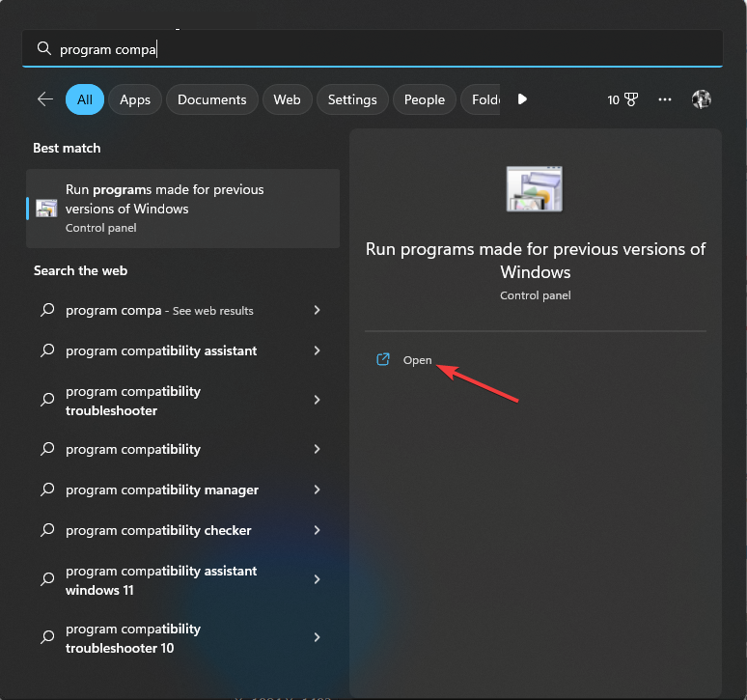The width and height of the screenshot is (747, 700).
Task: Switch to the Documents filter tab
Action: 212,99
